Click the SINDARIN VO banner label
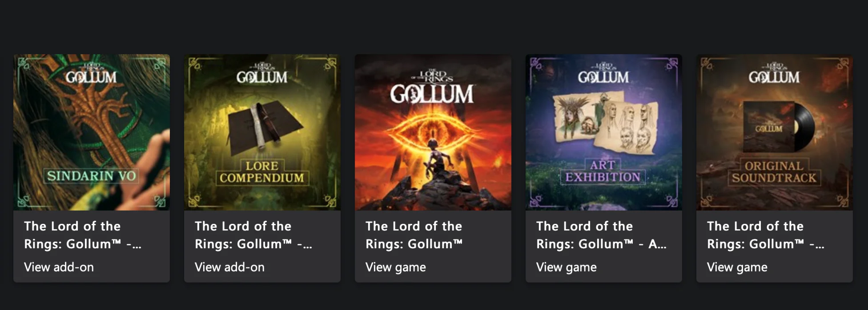Screen dimensions: 868x310 91,176
